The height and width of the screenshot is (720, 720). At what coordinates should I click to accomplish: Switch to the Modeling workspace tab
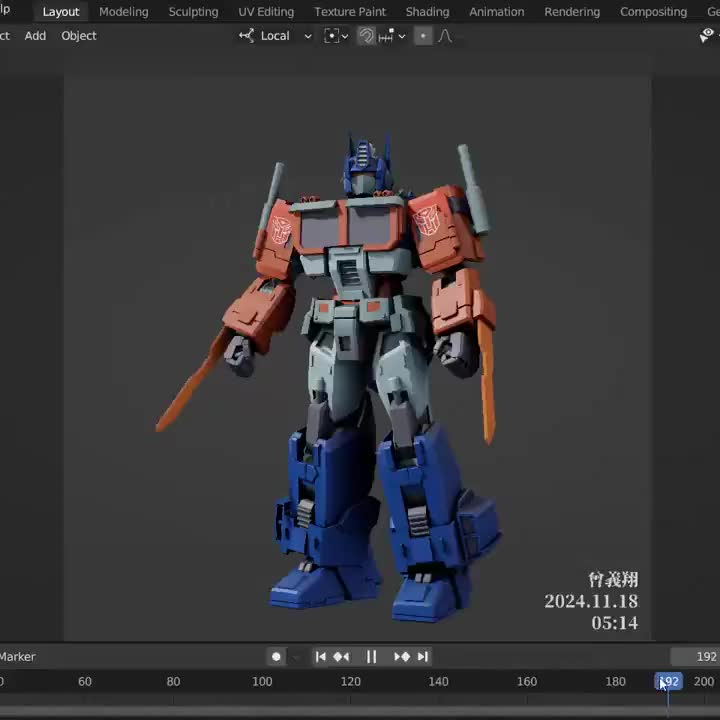click(x=124, y=12)
